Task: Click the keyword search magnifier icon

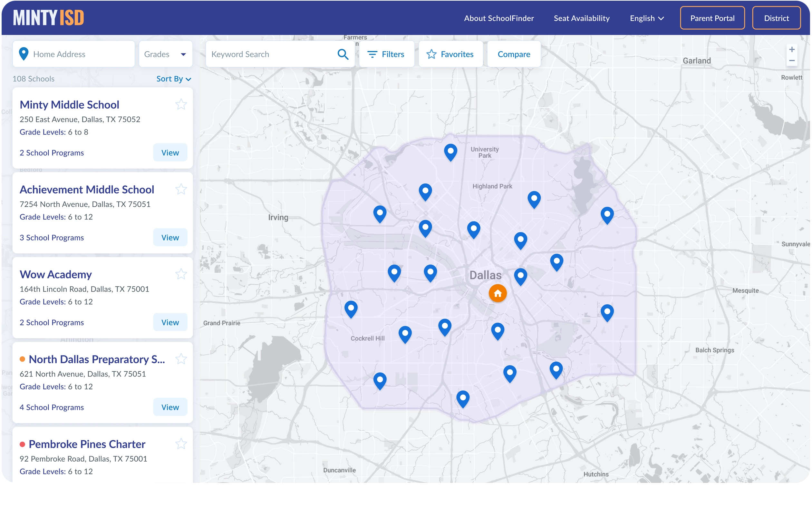Action: pos(343,54)
